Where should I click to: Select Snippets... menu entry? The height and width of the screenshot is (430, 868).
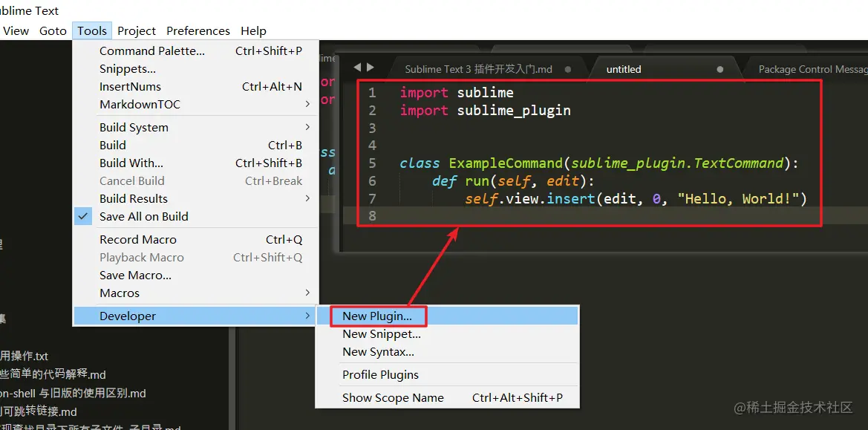tap(195, 68)
